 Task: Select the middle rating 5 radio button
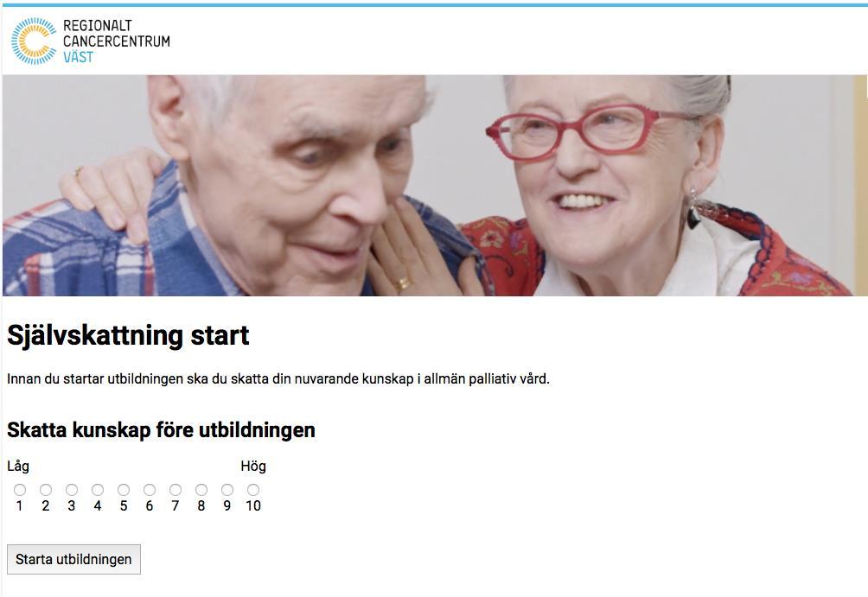click(124, 490)
